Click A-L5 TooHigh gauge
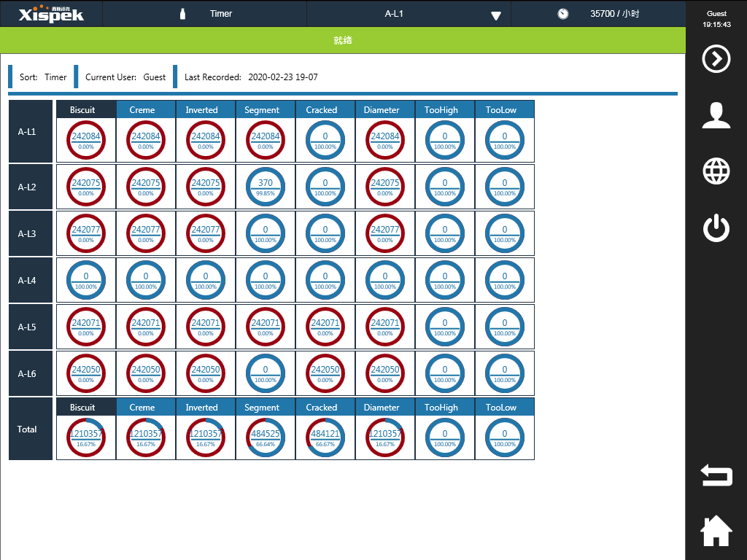Viewport: 747px width, 560px height. click(x=445, y=327)
